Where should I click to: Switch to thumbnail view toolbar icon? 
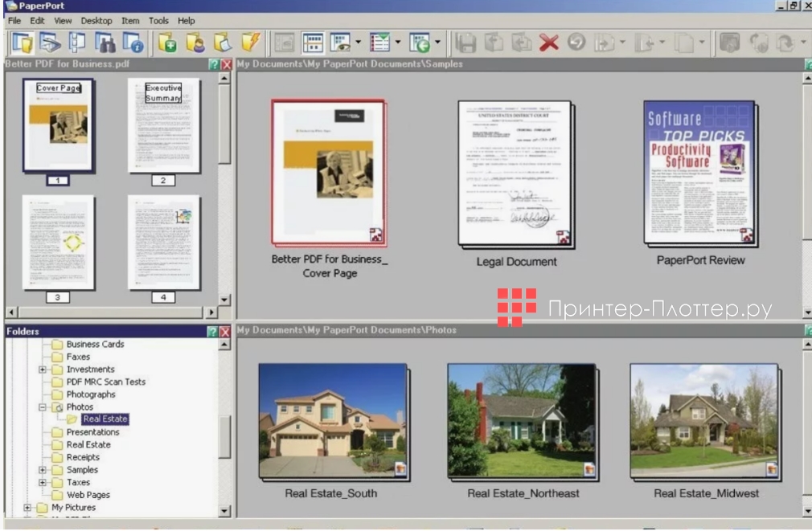pyautogui.click(x=313, y=42)
